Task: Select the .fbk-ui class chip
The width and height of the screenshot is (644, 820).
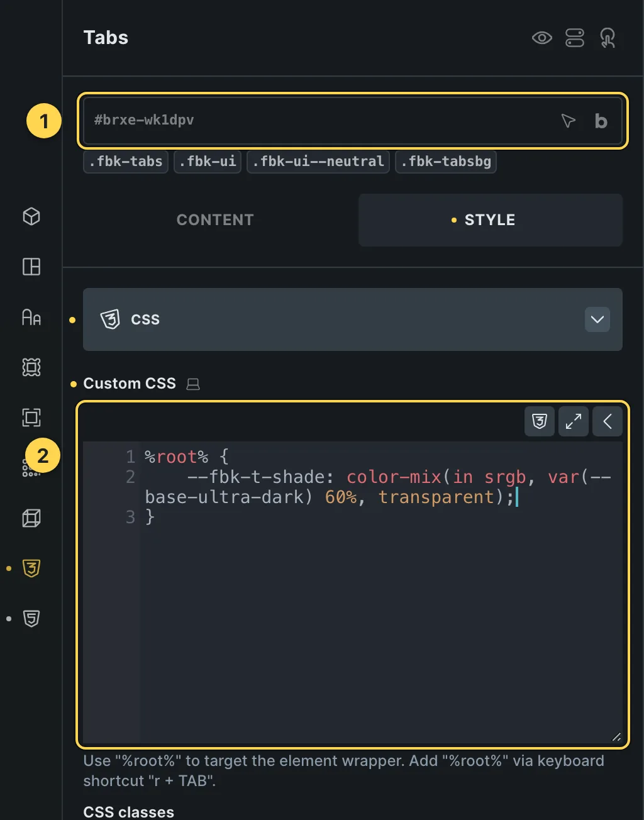Action: point(208,162)
